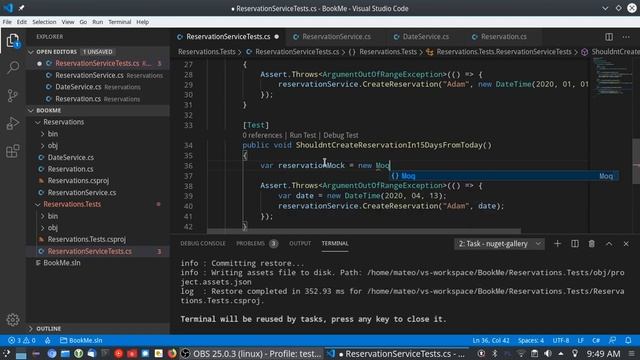Click errors and warnings count in status bar
Screen dimensions: 640x360
(x=22, y=340)
